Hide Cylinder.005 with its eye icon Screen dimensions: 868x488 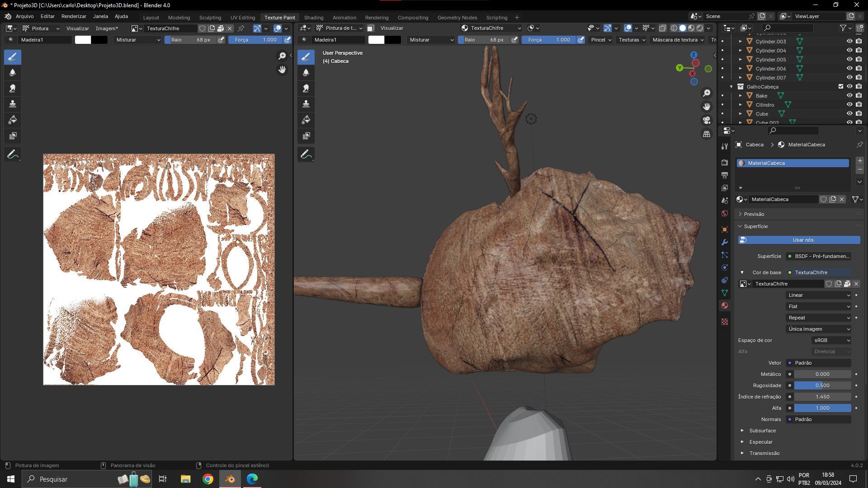point(849,60)
